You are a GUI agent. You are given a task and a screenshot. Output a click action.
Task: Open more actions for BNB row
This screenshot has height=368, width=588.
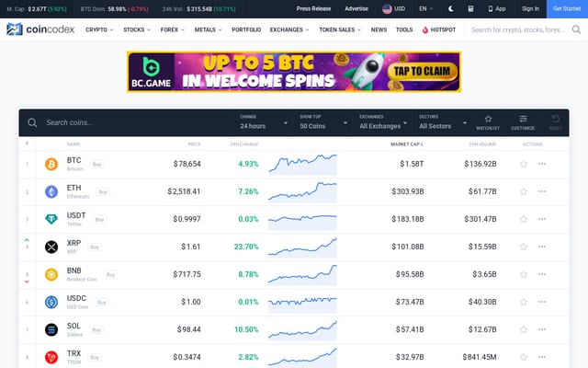coord(542,274)
